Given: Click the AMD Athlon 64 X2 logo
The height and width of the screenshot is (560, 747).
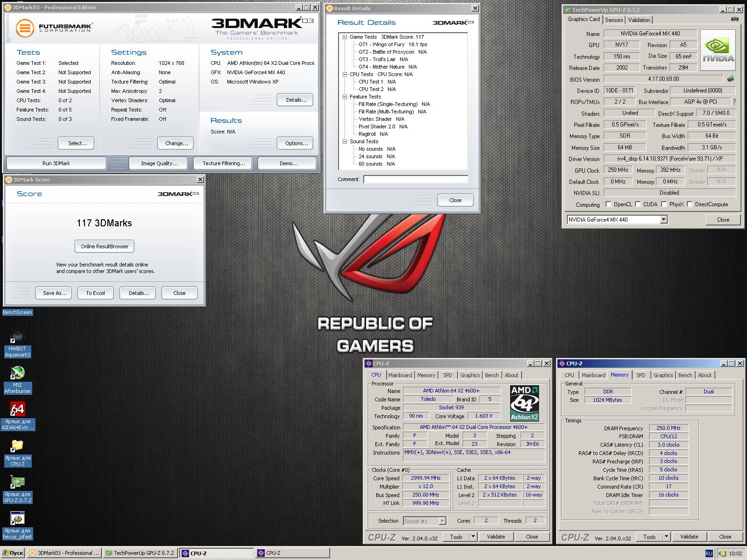Looking at the screenshot, I should [524, 403].
